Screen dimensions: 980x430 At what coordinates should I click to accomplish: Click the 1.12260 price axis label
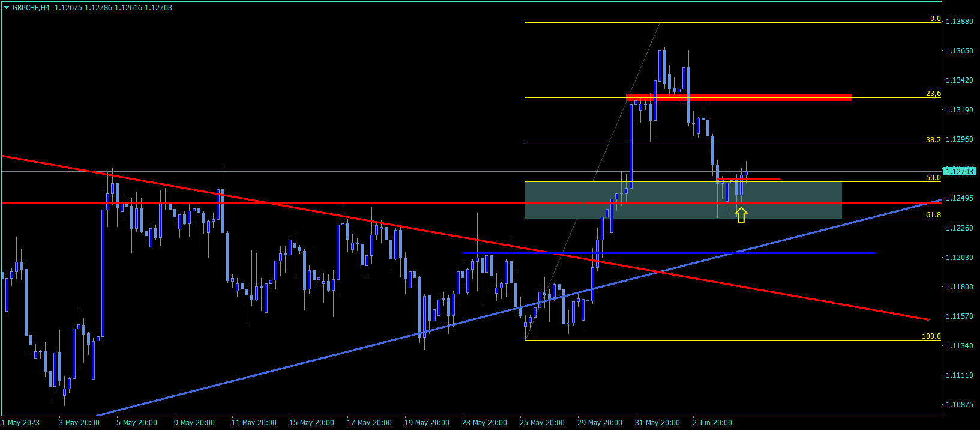959,228
